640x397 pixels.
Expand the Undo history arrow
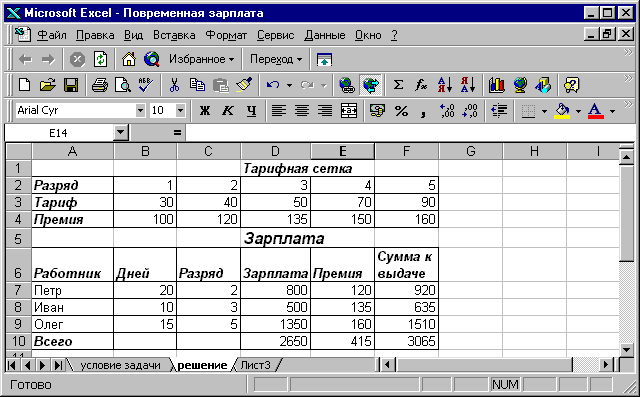[289, 85]
